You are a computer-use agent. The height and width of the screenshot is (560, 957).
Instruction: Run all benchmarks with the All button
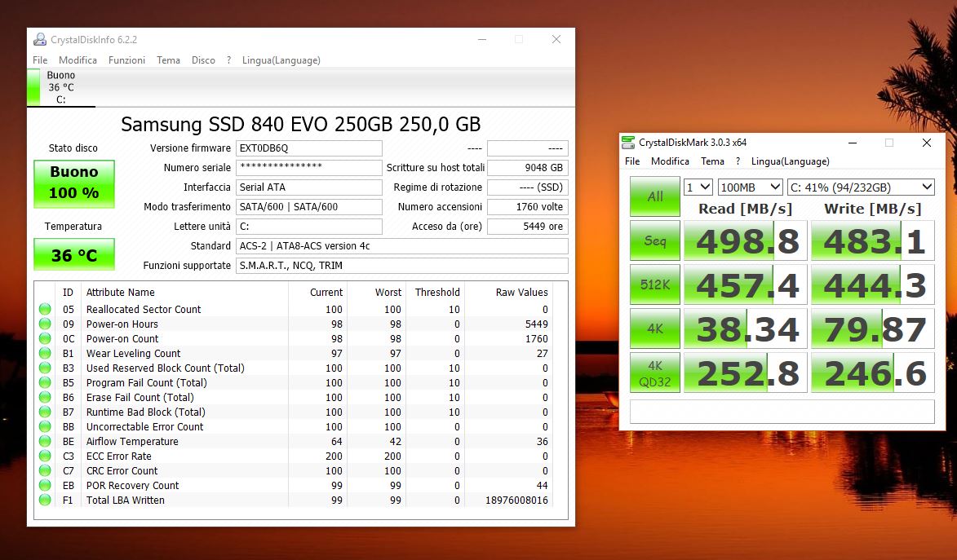tap(655, 196)
